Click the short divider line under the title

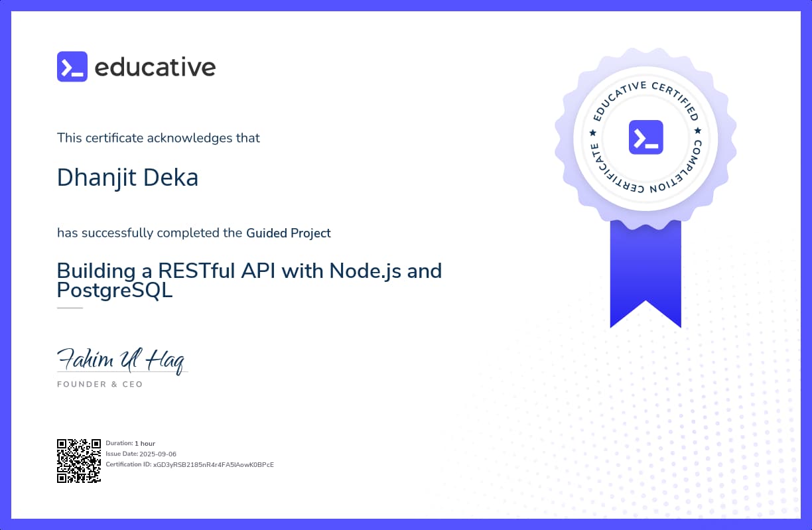coord(70,308)
